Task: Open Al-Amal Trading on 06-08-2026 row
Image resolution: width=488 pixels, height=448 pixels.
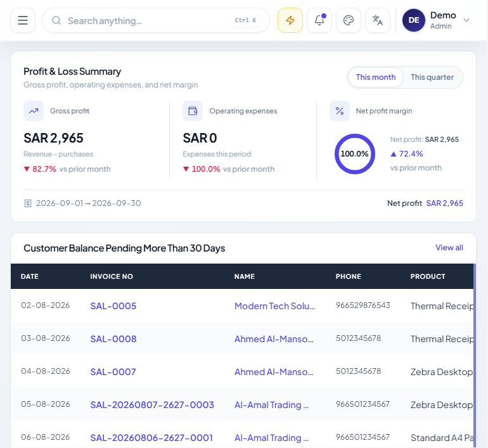Action: [271, 438]
